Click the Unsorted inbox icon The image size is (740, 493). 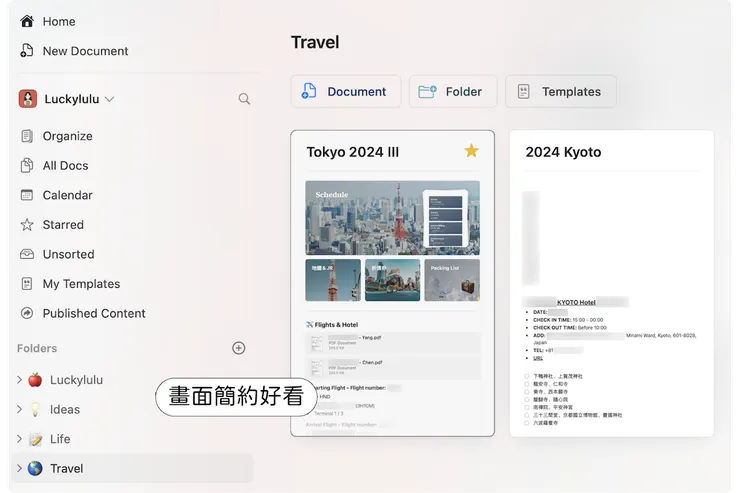point(27,254)
